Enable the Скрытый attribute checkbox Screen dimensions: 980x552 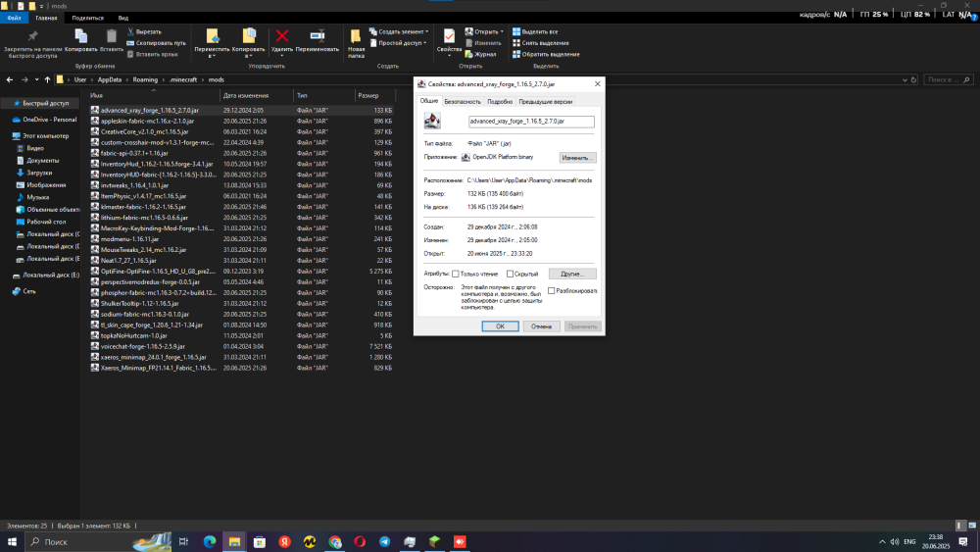click(x=510, y=274)
